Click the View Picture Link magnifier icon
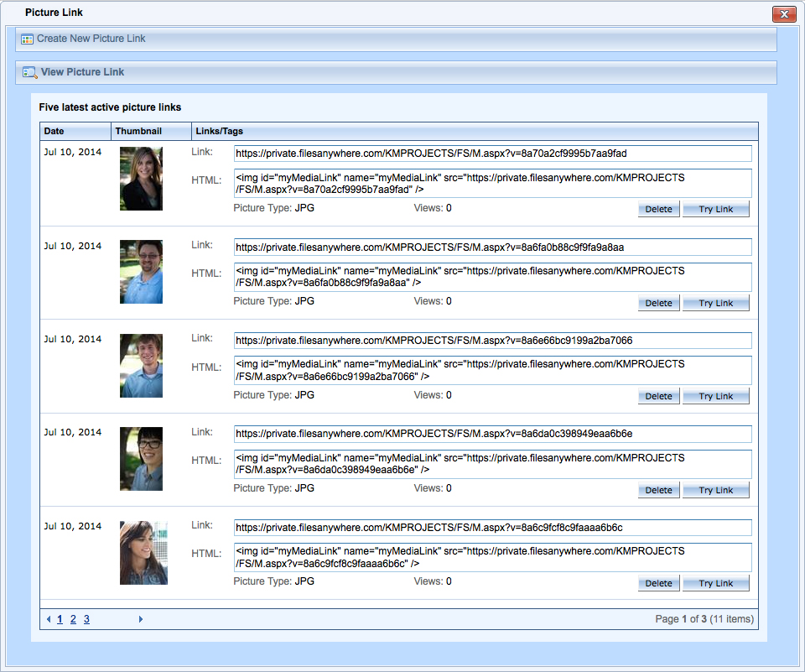805x672 pixels. tap(30, 72)
